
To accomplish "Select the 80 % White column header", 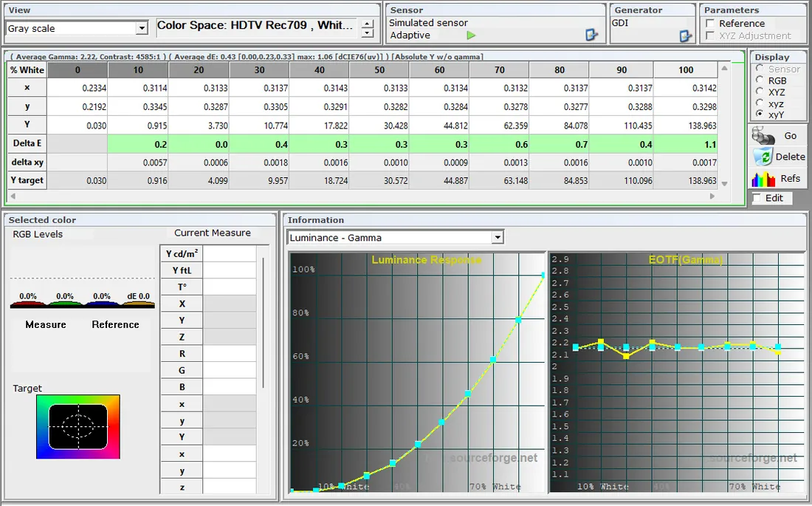I will [x=560, y=70].
